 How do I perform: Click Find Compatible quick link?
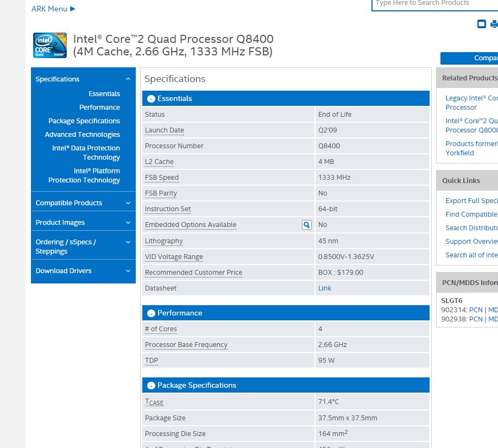[471, 214]
